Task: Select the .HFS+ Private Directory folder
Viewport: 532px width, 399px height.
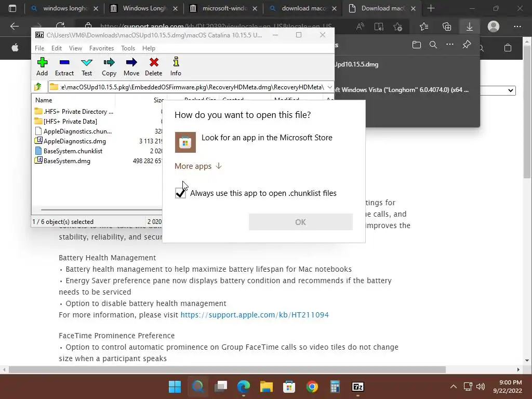Action: (x=78, y=112)
